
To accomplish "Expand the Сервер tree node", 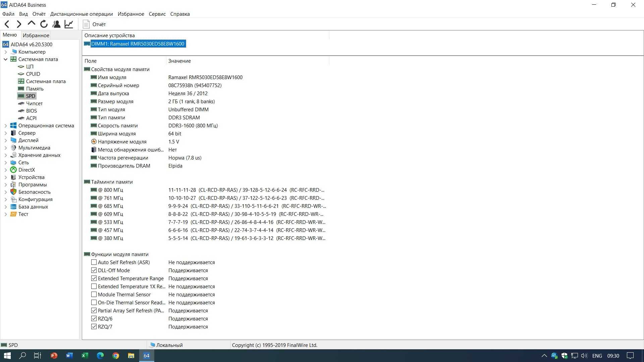I will 6,133.
